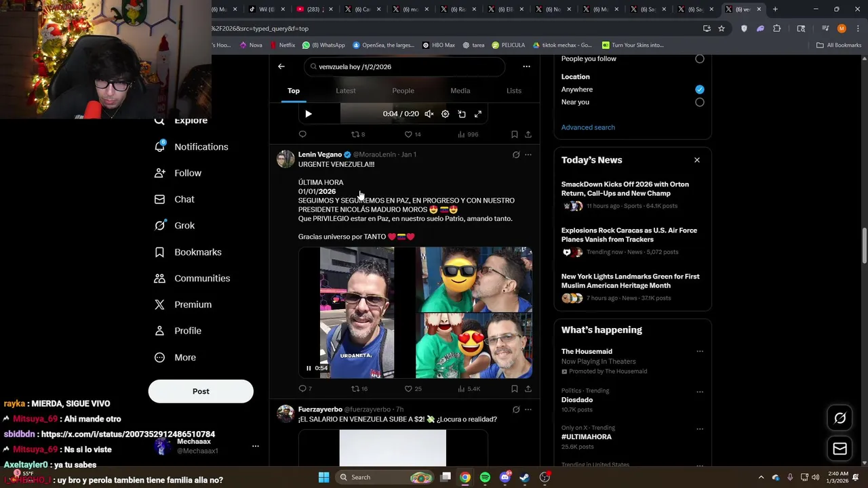Viewport: 868px width, 488px height.
Task: View 5.4K analytics on Lenin Vegano's post
Action: tap(469, 389)
